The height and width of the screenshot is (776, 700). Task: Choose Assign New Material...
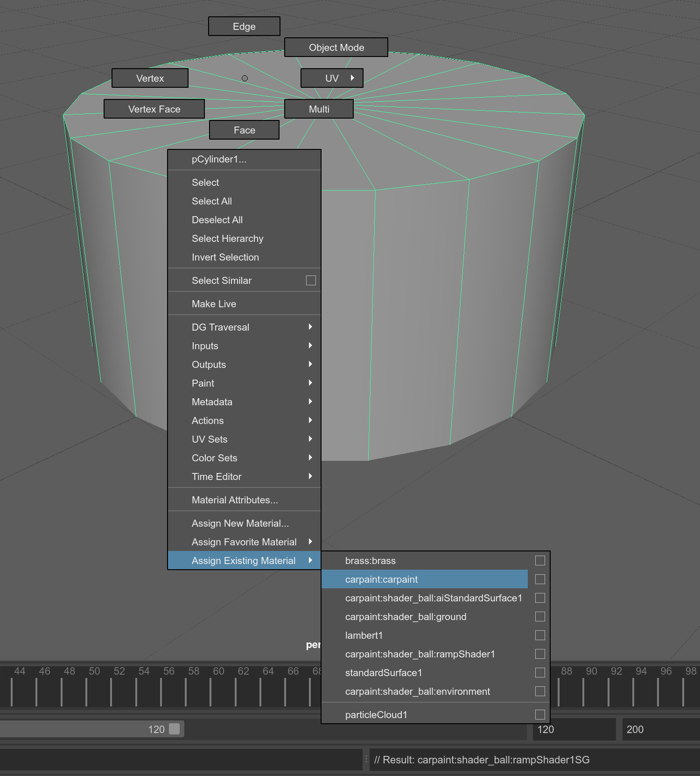[x=244, y=523]
